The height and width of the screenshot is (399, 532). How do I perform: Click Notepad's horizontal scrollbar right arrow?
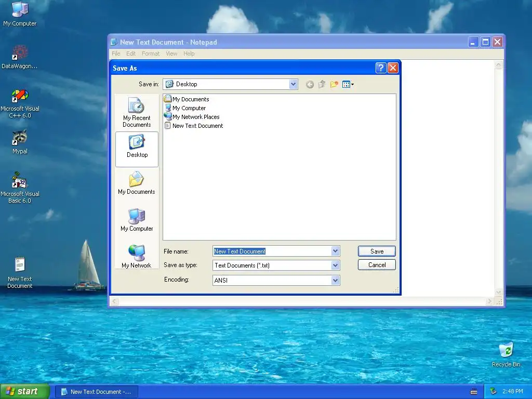(489, 301)
